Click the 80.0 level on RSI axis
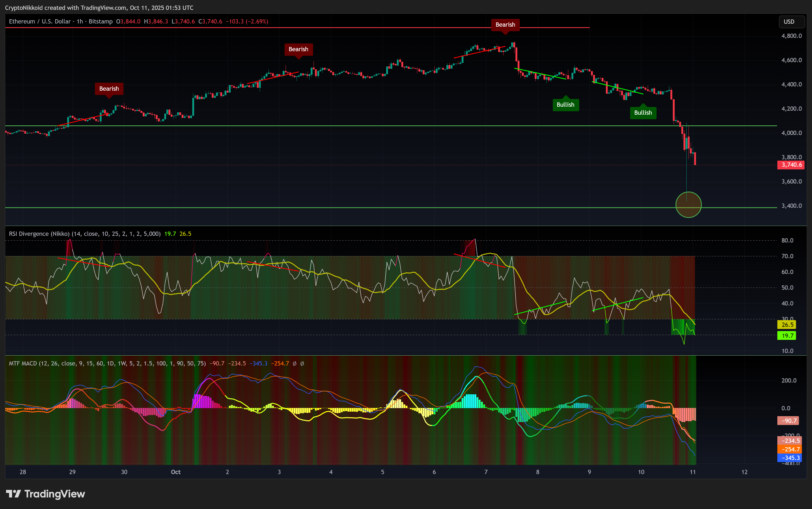 pos(787,240)
